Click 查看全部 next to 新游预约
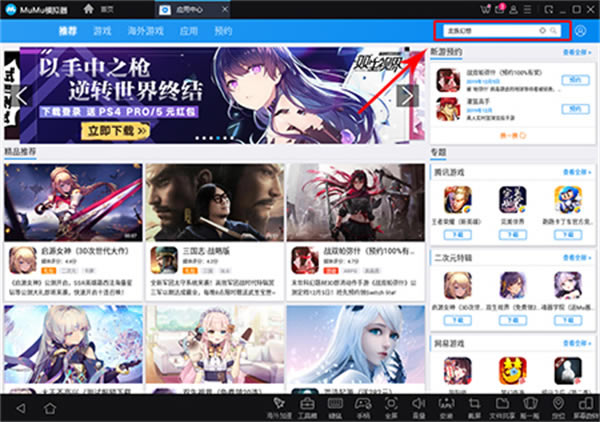The width and height of the screenshot is (600, 422). click(577, 52)
